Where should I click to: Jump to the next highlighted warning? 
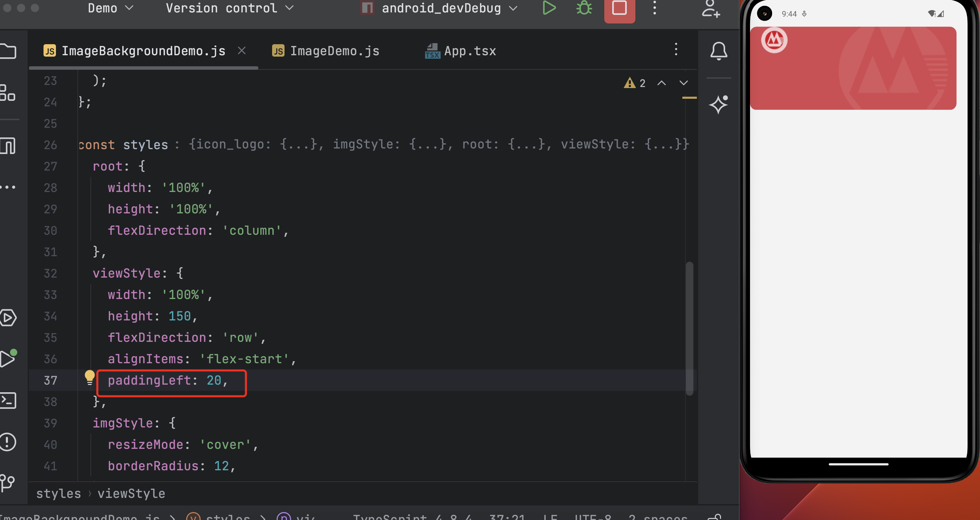point(683,83)
